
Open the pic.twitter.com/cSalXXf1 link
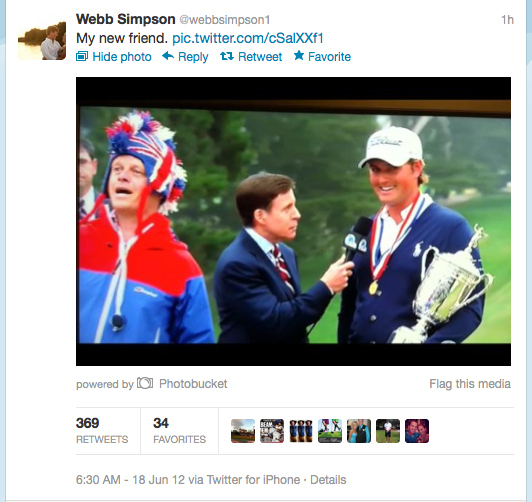click(248, 38)
